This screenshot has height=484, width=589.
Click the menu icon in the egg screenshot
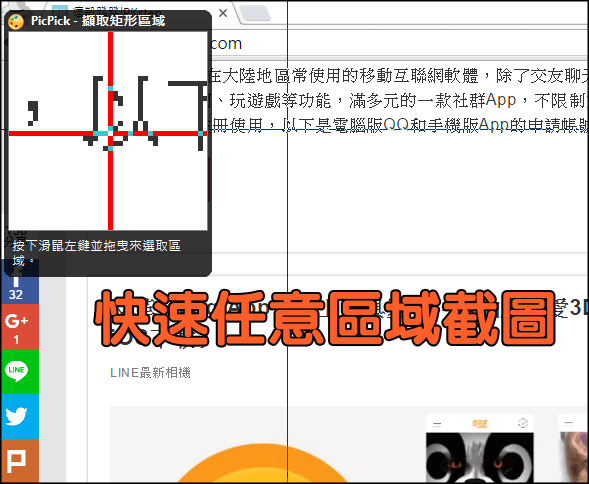[x=437, y=424]
